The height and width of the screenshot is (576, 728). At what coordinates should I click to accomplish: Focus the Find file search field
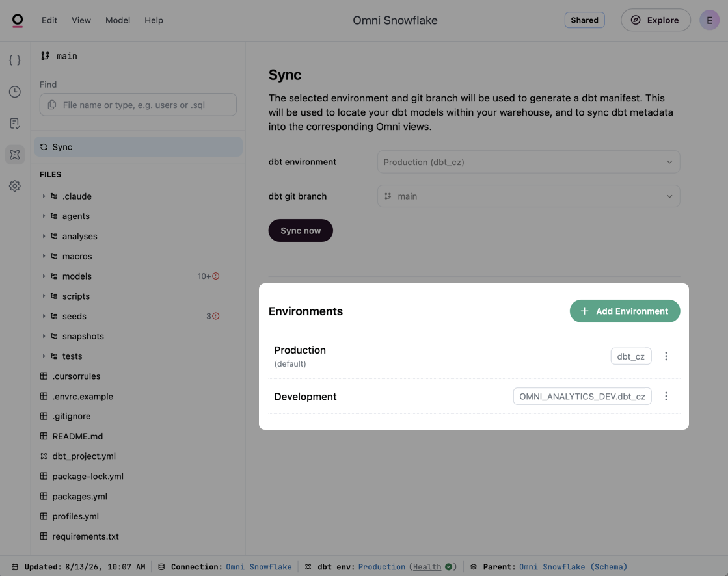coord(139,105)
